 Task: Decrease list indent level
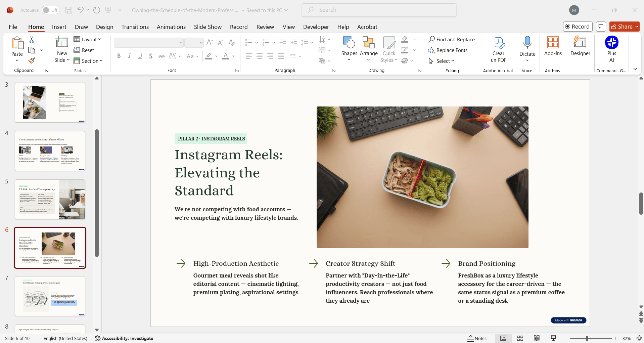tap(283, 42)
